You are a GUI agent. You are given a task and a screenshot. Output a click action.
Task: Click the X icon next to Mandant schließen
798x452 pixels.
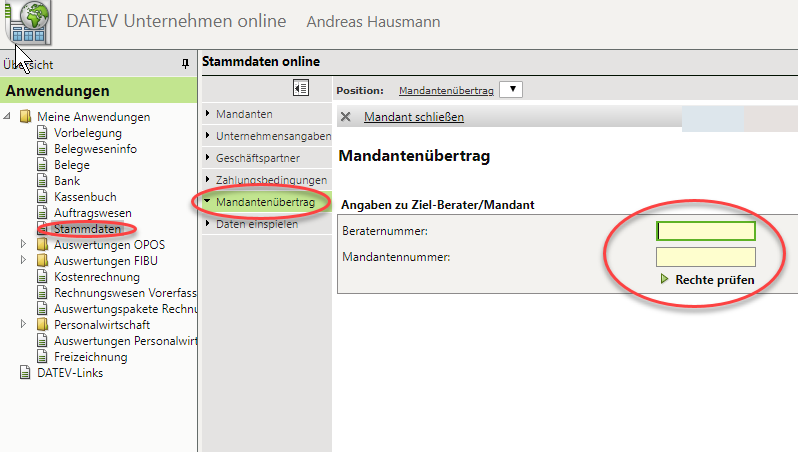(346, 117)
